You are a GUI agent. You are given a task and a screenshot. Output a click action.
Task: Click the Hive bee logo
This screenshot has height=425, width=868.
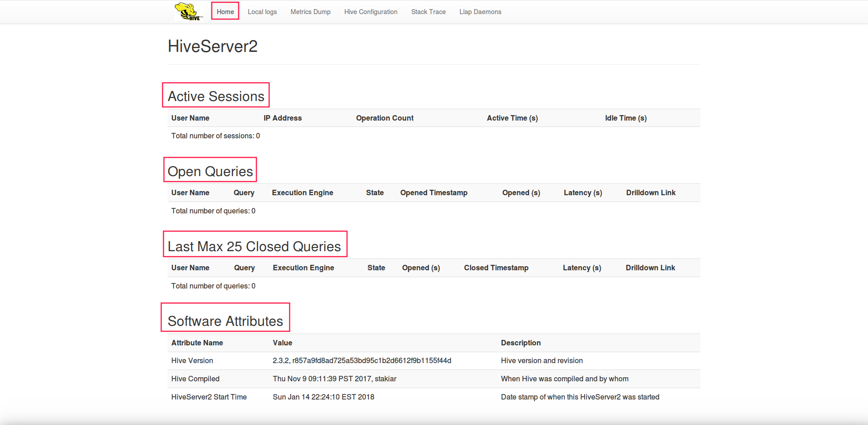point(189,11)
